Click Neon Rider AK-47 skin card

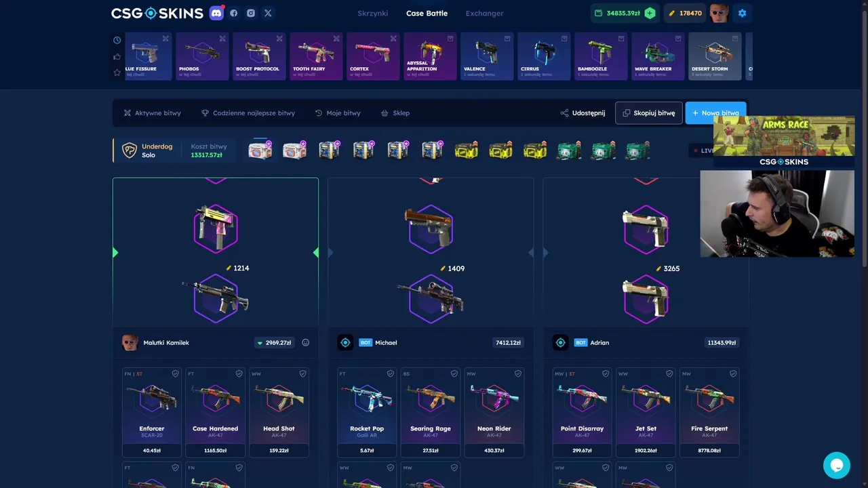tap(494, 412)
